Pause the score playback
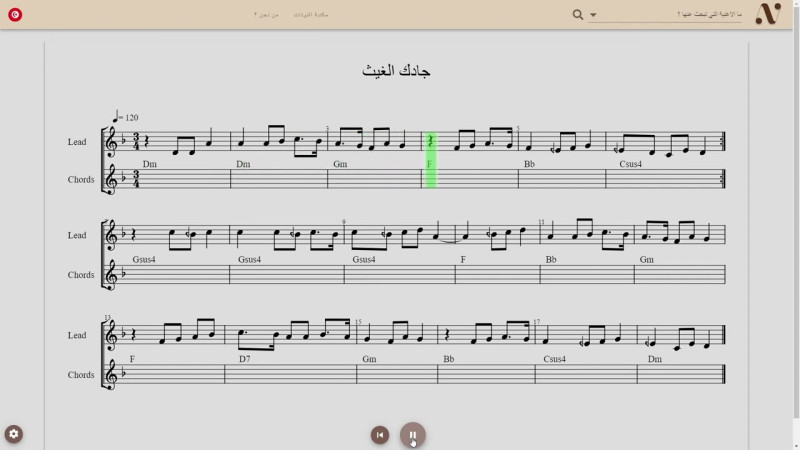 pyautogui.click(x=412, y=435)
